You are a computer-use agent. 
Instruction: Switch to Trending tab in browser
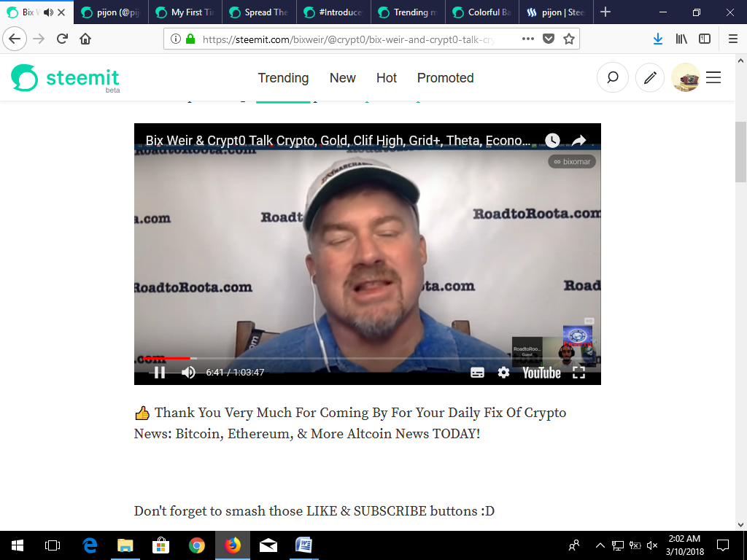408,12
